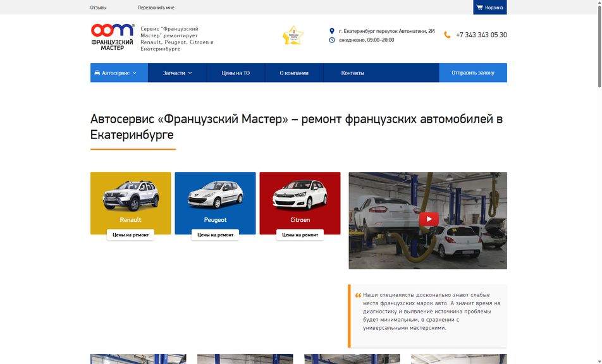Click the address Екатеринбург переулок Автоматики text
This screenshot has width=602, height=364.
pyautogui.click(x=386, y=31)
